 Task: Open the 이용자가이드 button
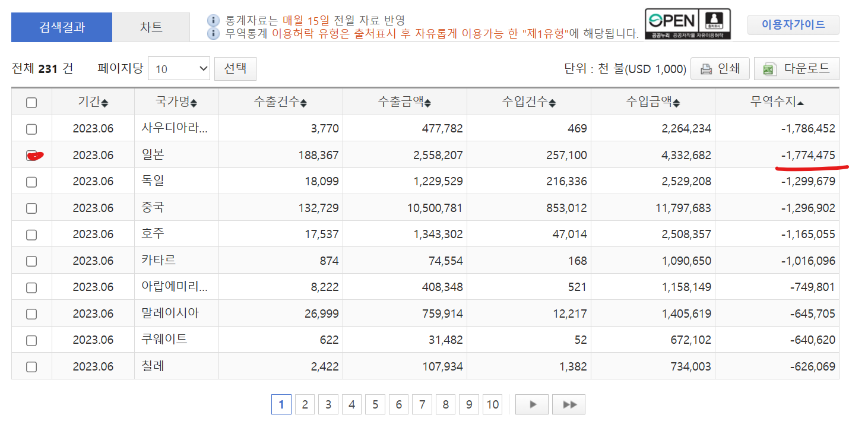(793, 25)
